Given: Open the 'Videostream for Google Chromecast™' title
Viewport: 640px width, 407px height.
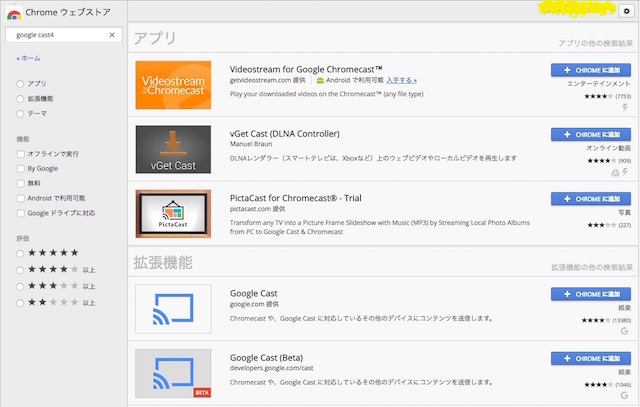Looking at the screenshot, I should point(306,69).
